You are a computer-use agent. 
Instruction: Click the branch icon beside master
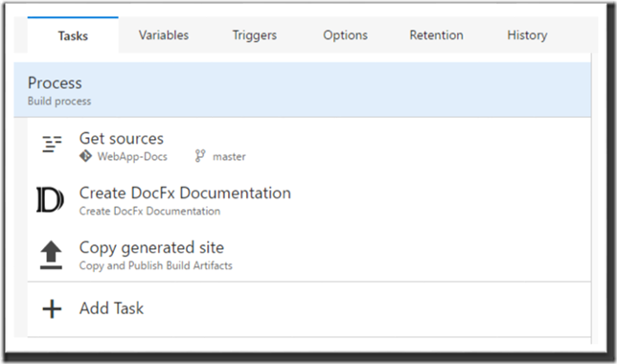point(200,156)
